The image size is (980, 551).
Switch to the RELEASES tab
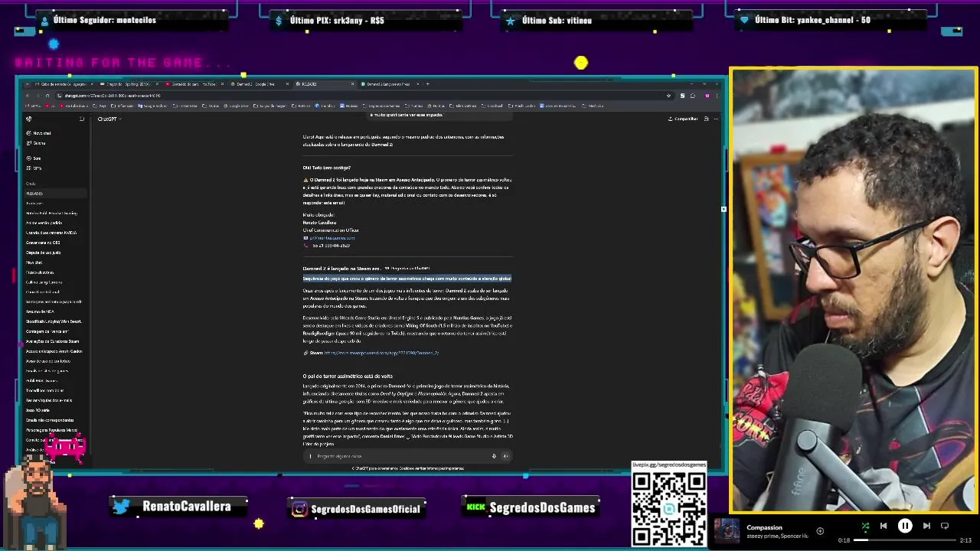[325, 84]
